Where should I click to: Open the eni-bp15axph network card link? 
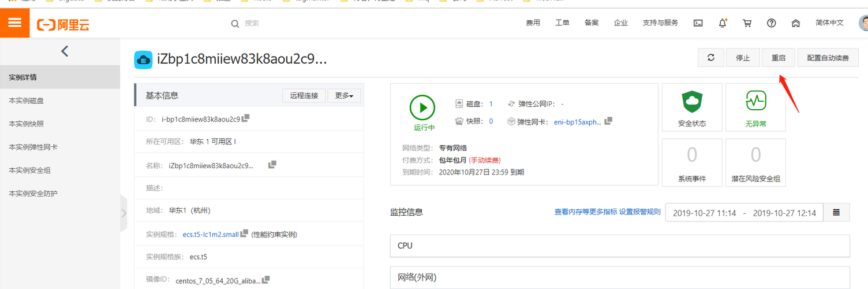pyautogui.click(x=578, y=122)
